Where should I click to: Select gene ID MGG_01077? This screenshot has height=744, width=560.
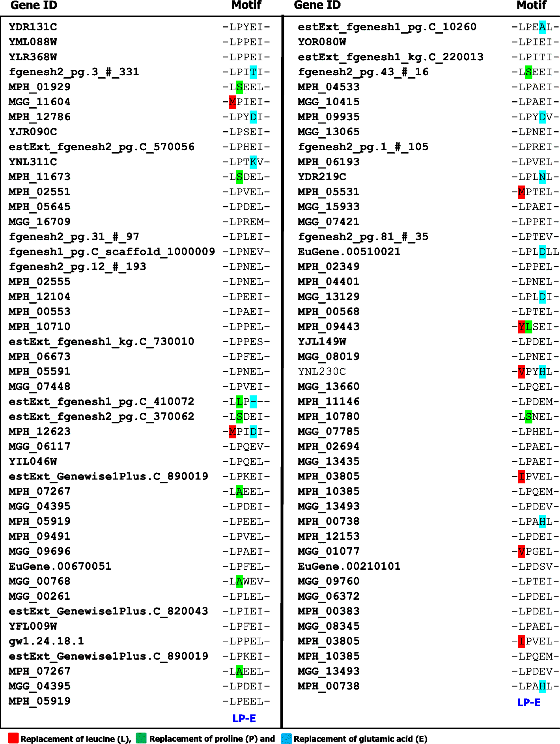click(x=329, y=551)
